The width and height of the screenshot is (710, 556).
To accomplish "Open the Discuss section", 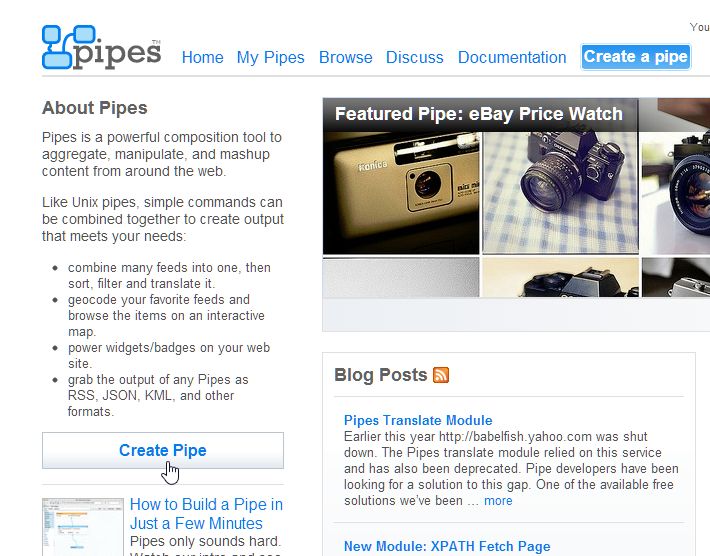I will coord(414,58).
